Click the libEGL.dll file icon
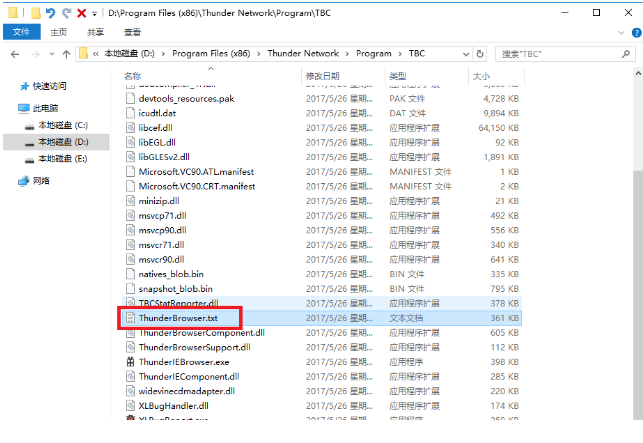 (x=130, y=143)
